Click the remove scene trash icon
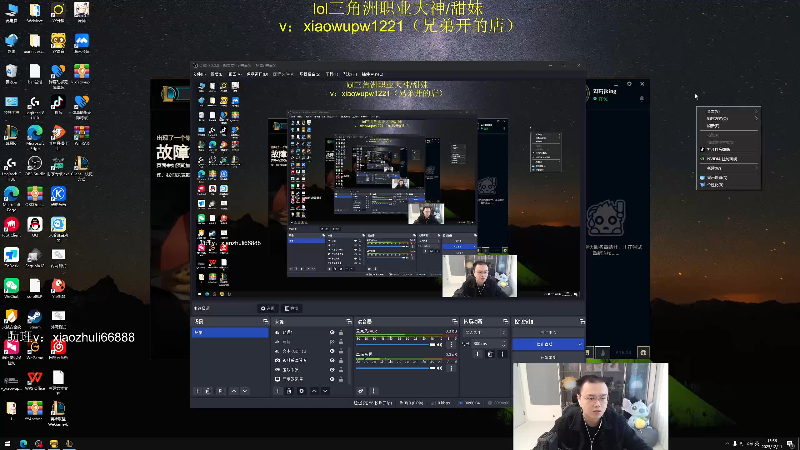The image size is (800, 450). 208,391
